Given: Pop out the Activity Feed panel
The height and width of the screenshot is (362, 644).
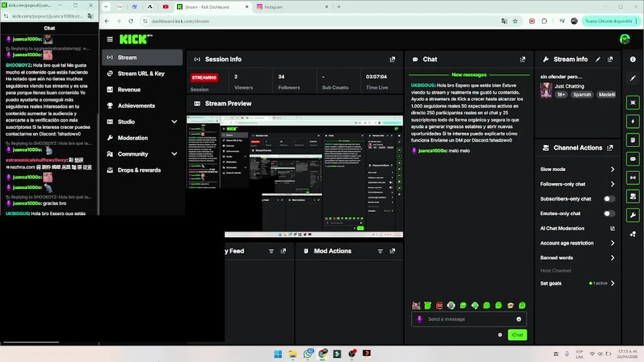Looking at the screenshot, I should coord(283,251).
